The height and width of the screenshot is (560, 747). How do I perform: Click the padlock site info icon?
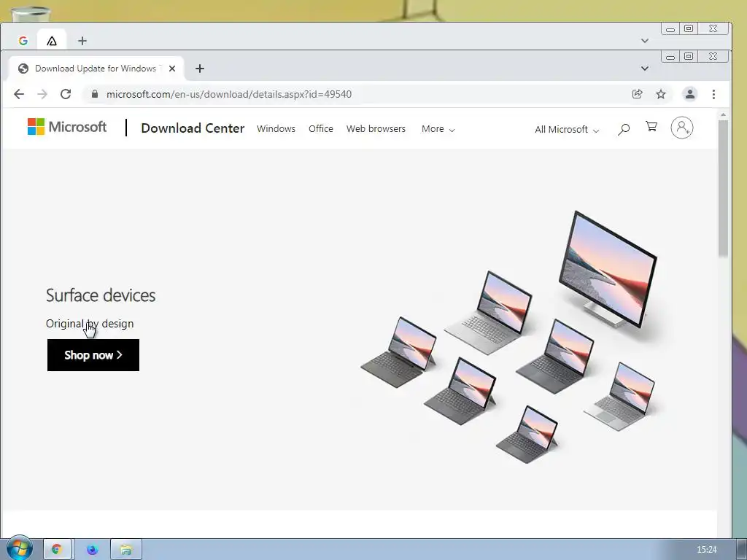point(94,94)
